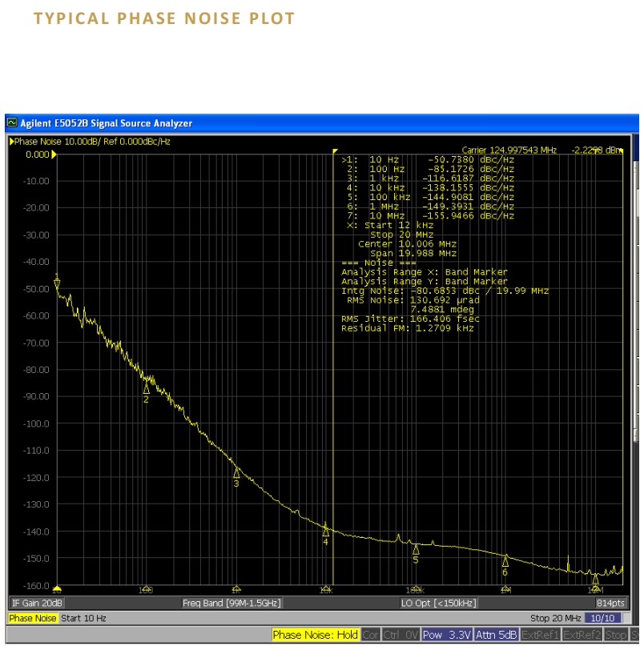The width and height of the screenshot is (644, 658).
Task: Click the Attn 5dB status indicator
Action: pos(496,635)
